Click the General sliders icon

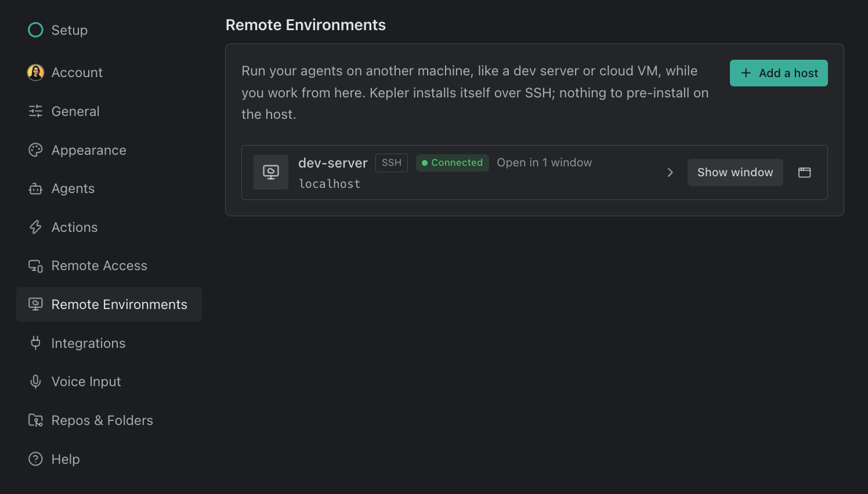point(35,111)
